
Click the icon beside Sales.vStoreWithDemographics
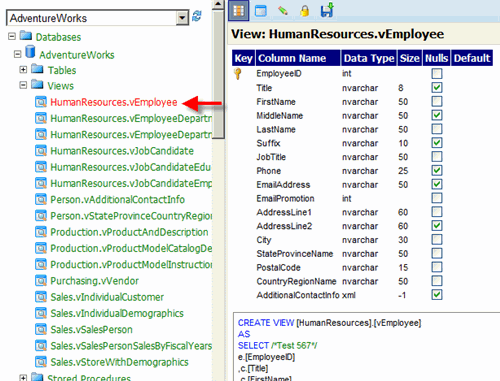41,362
